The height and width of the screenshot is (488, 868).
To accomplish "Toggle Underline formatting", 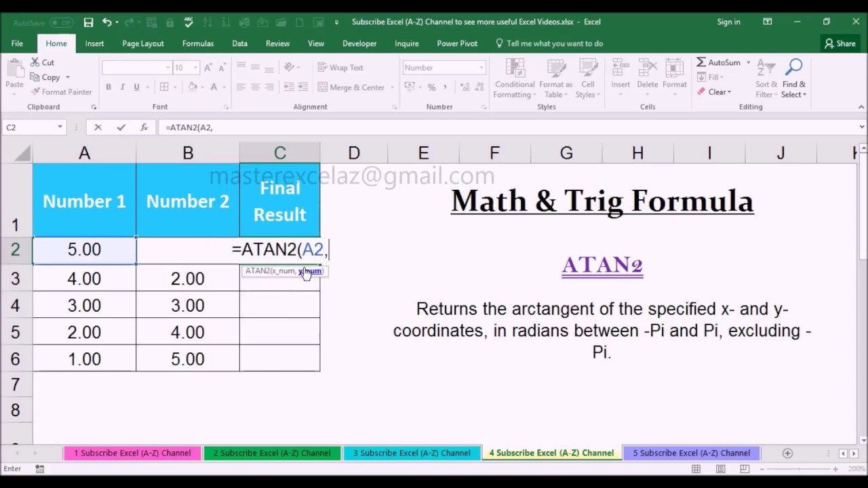I will click(136, 87).
